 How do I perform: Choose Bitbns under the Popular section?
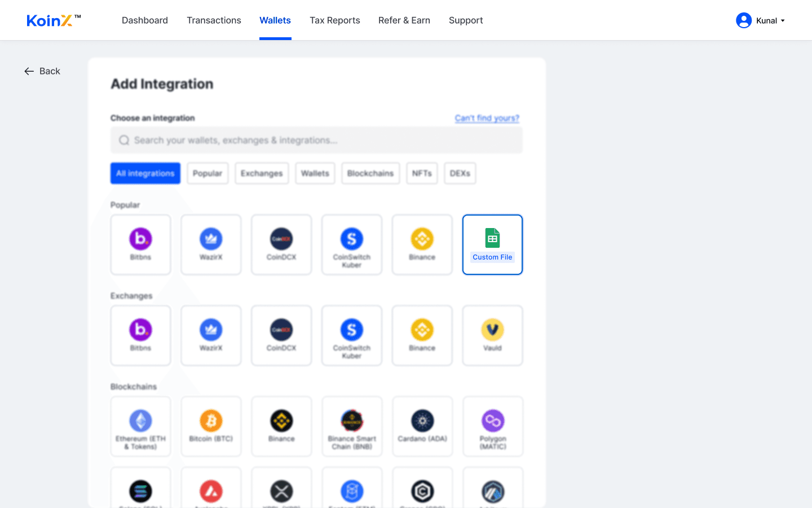pos(140,244)
